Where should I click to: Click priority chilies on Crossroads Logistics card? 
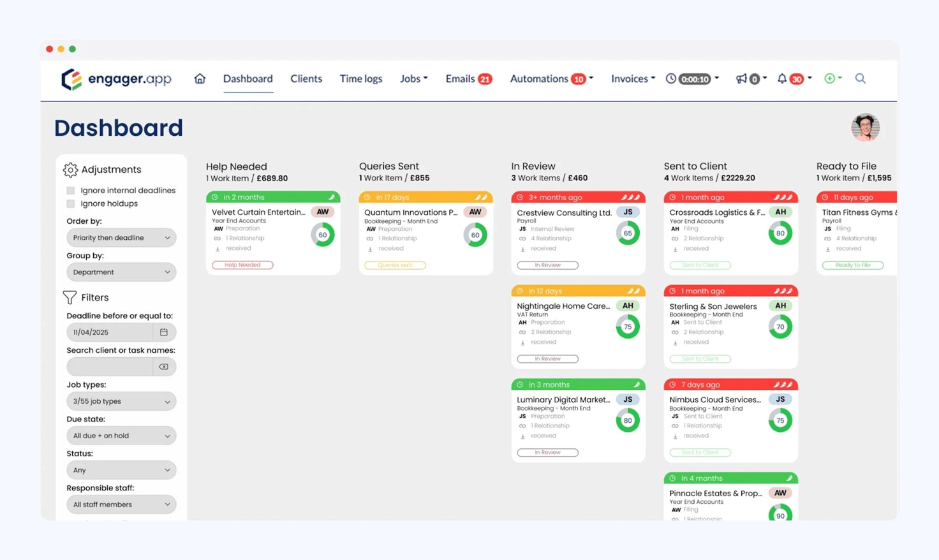coord(783,197)
